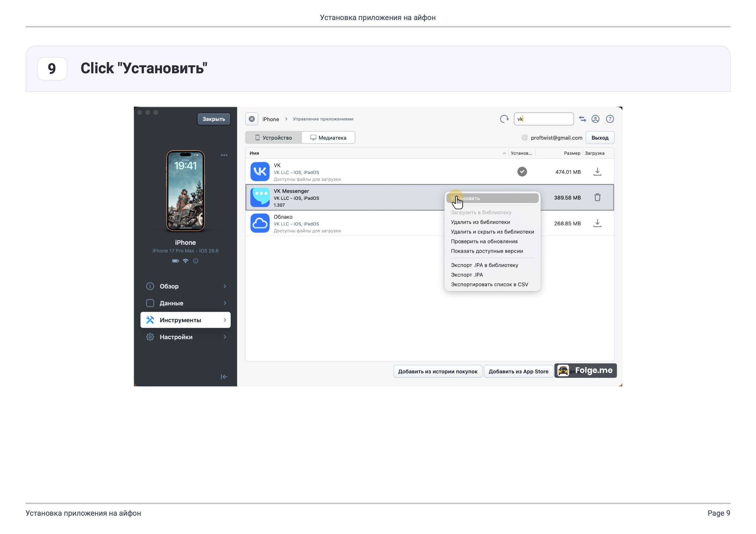Download the VK app using its arrow icon
Viewport: 756px width, 534px height.
click(x=597, y=172)
